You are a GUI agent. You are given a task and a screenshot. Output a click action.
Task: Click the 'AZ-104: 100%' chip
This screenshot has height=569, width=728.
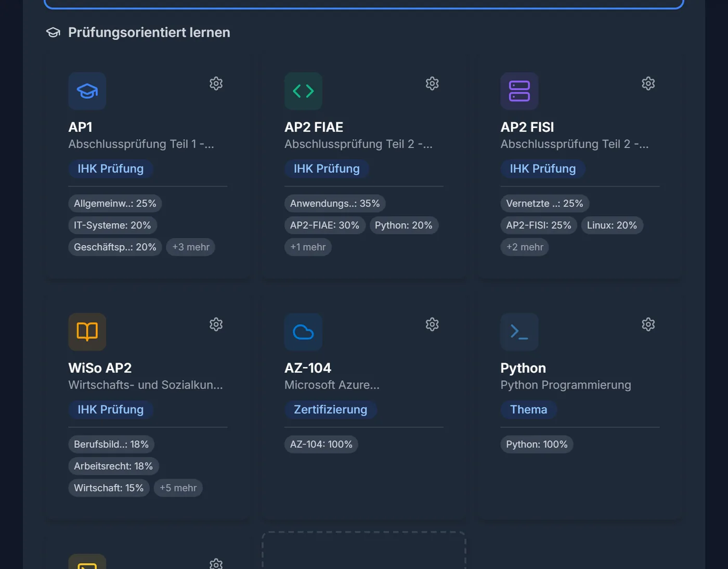[321, 444]
